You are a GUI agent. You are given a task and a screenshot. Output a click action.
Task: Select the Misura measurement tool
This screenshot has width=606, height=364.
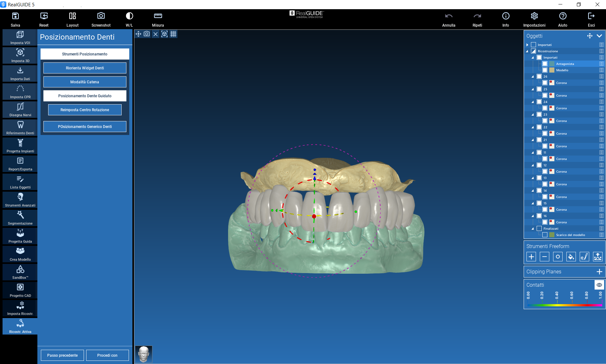[158, 19]
